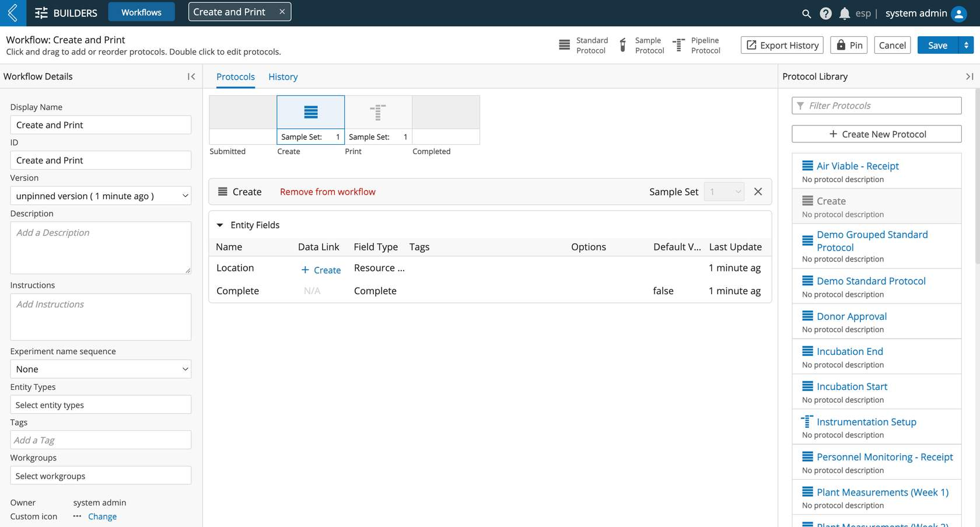The height and width of the screenshot is (527, 980).
Task: Open the Version dropdown
Action: tap(100, 196)
